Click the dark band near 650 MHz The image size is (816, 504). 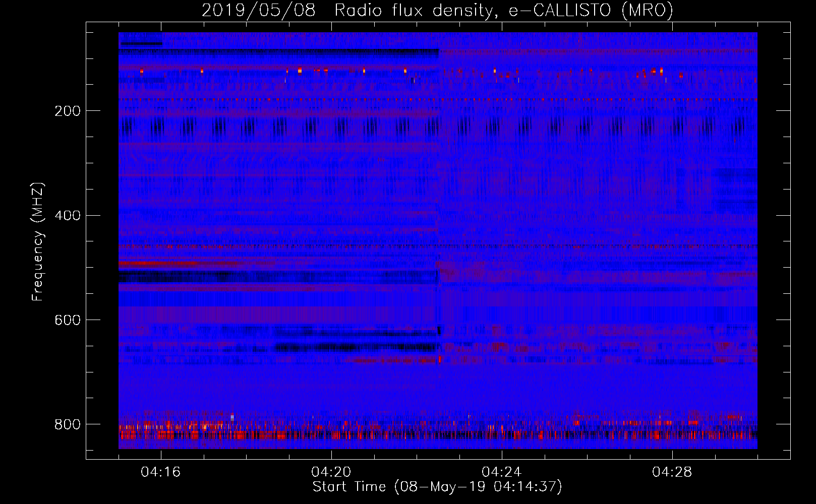click(356, 347)
